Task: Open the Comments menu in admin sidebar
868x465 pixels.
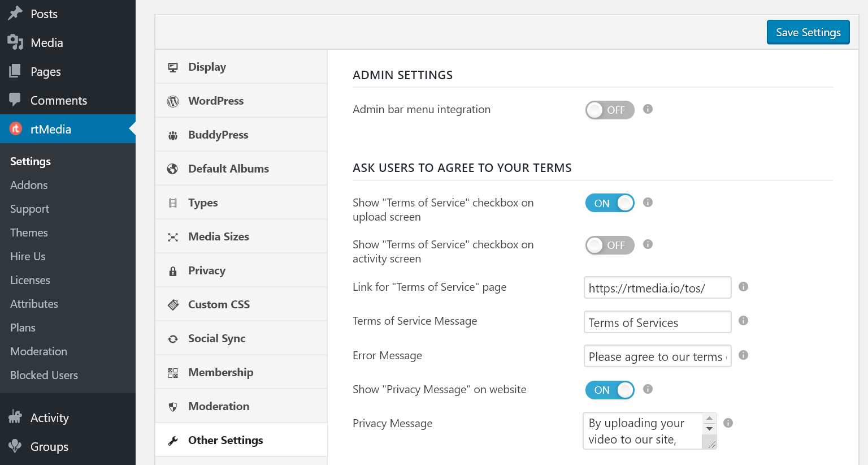Action: coord(58,100)
